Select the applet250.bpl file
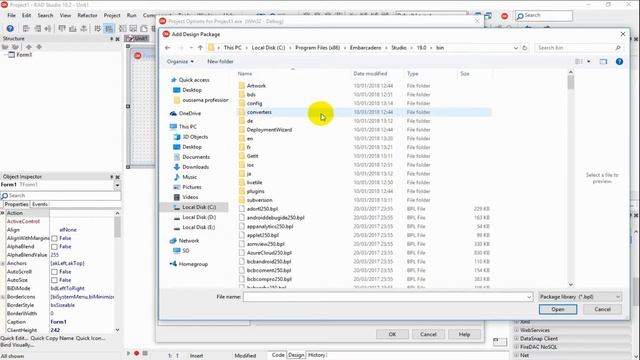 coord(262,235)
